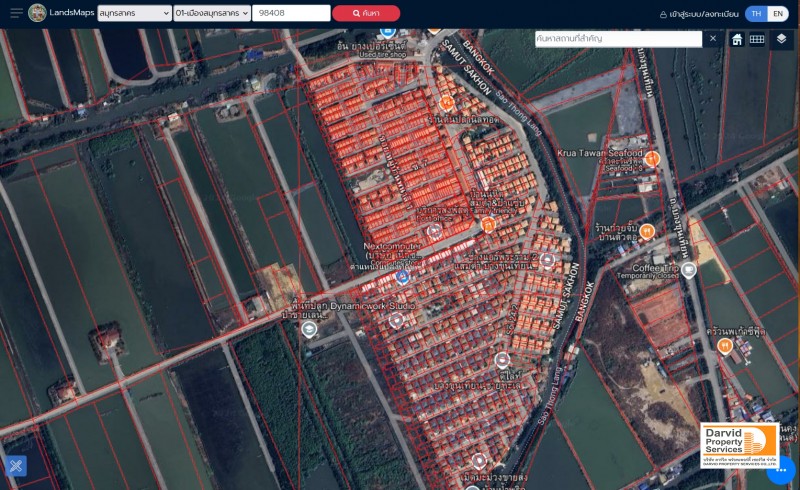Click the measurement tools icon at bottom left
The height and width of the screenshot is (490, 800).
pos(15,465)
